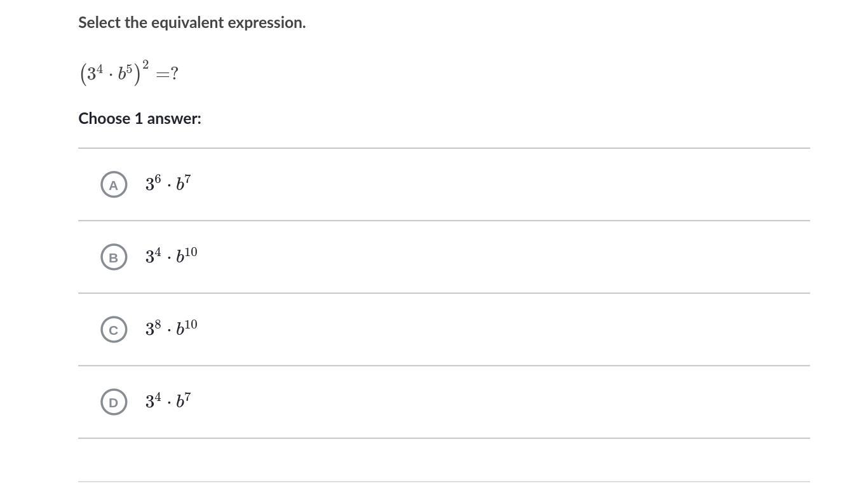Click the base 3 in option B

[x=149, y=257]
